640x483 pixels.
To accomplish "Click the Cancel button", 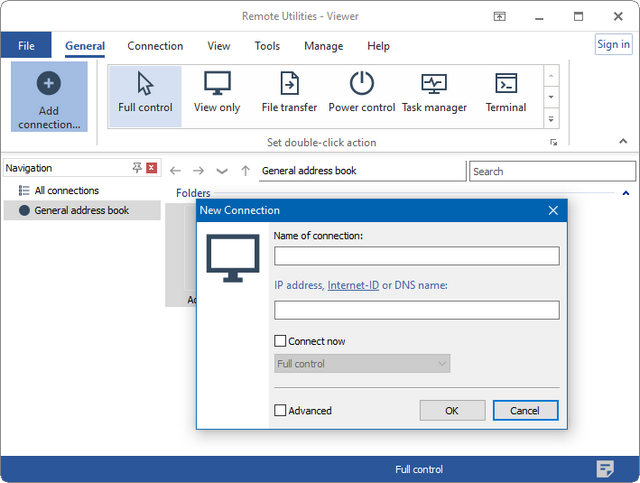I will 525,410.
